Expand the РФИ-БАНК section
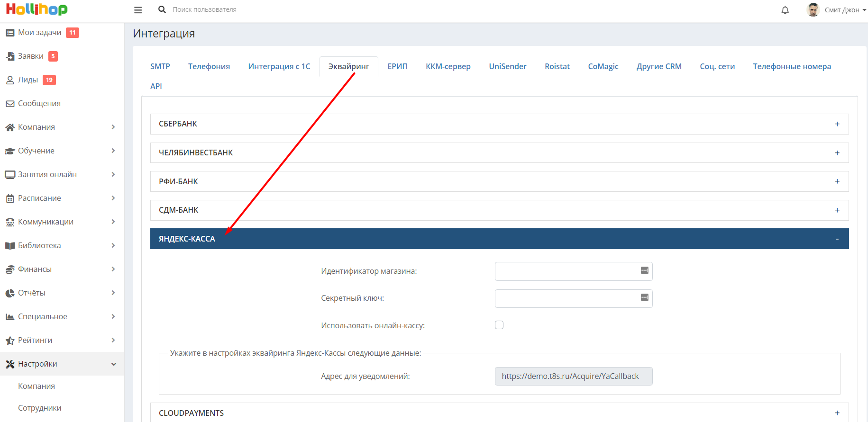 click(x=499, y=181)
